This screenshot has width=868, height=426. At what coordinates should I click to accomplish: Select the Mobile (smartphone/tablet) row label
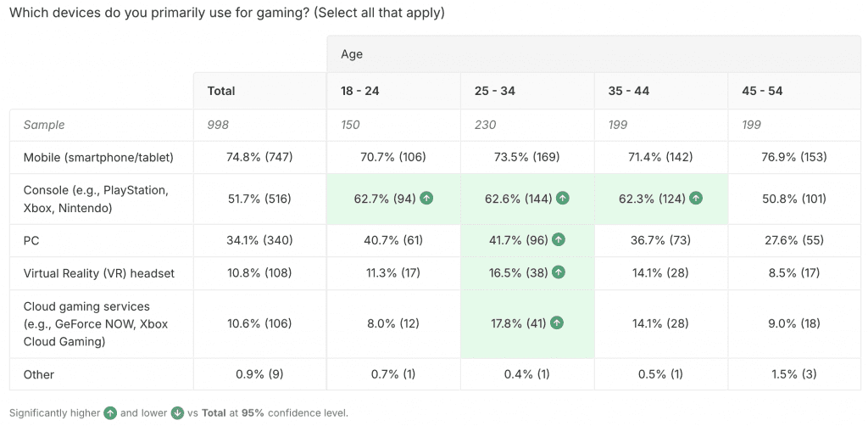click(x=98, y=157)
